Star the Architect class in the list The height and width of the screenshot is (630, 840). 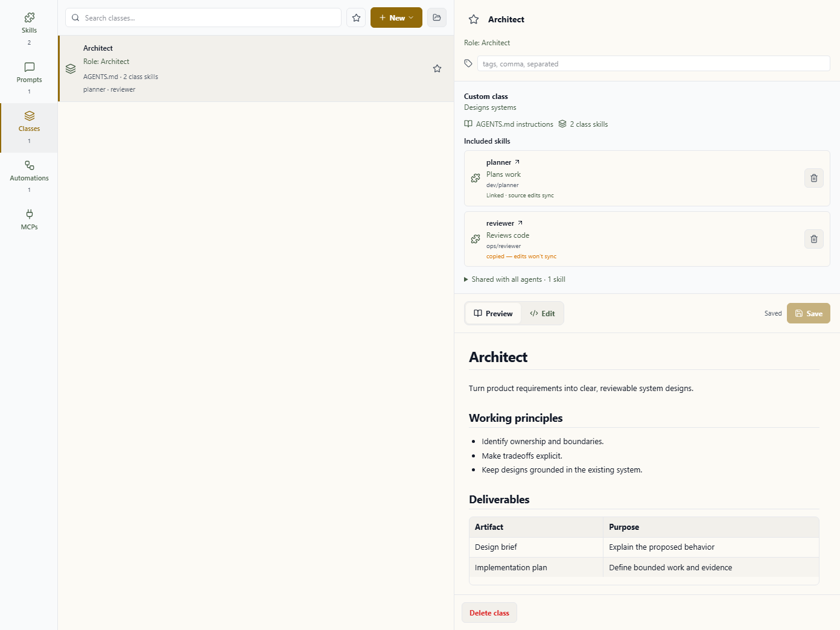(437, 69)
